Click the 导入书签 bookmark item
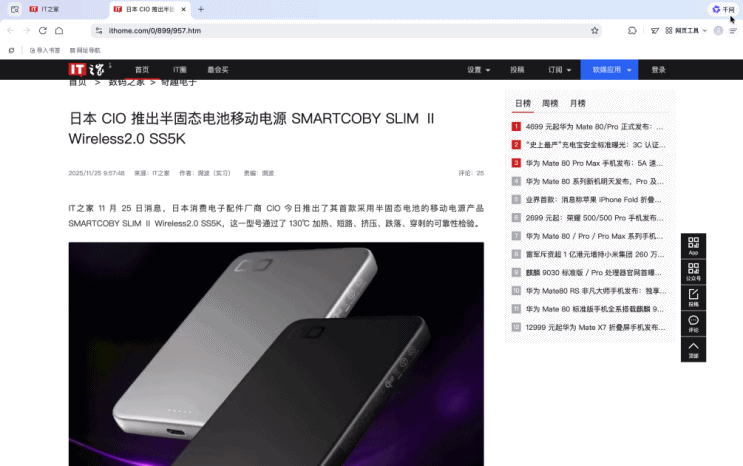The width and height of the screenshot is (743, 466). (45, 50)
